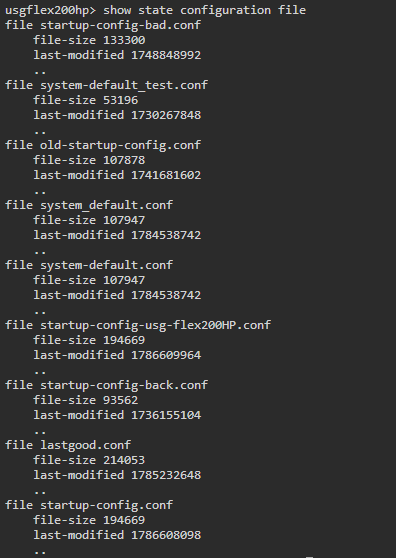Click file-size value 53196
The width and height of the screenshot is (396, 558).
point(121,100)
